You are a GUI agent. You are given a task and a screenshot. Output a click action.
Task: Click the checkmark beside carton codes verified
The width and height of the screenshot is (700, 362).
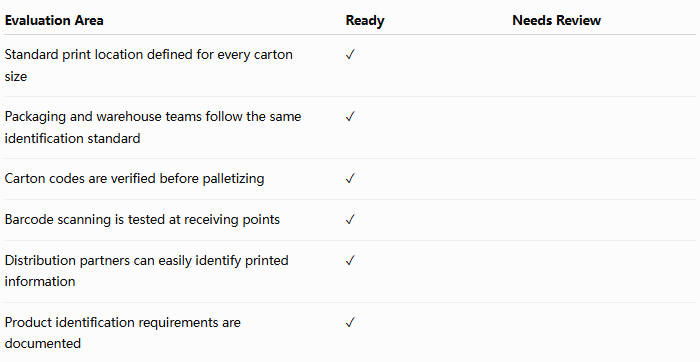(x=350, y=179)
